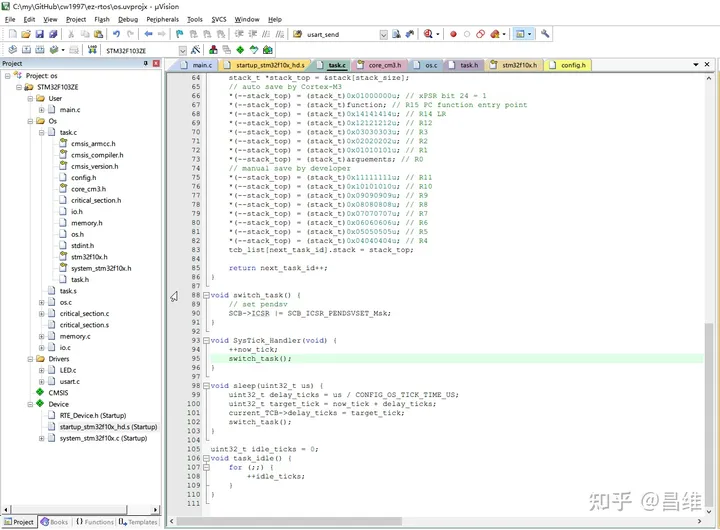Click the editor vertical scrollbar thumb
Viewport: 720px width, 530px height.
click(709, 413)
